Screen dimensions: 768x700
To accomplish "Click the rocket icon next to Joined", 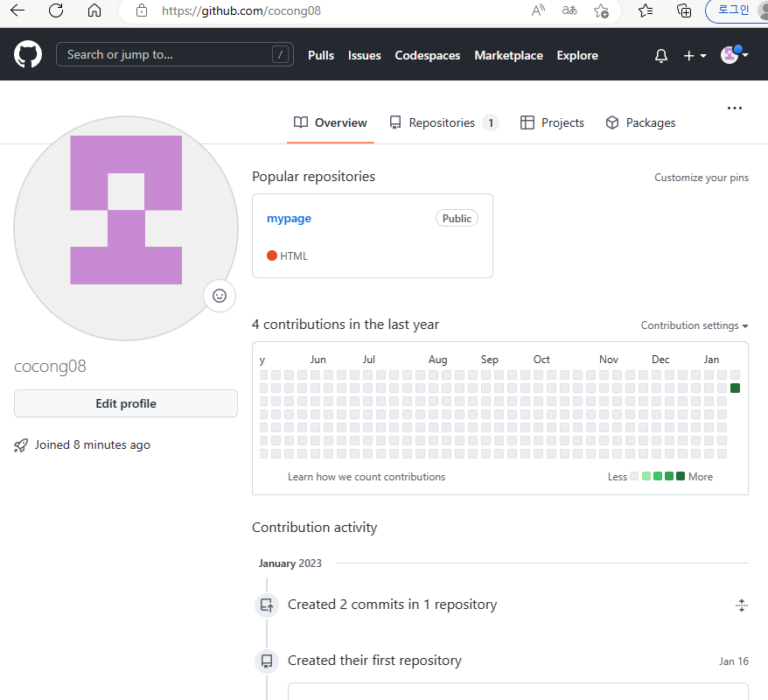I will coord(21,445).
